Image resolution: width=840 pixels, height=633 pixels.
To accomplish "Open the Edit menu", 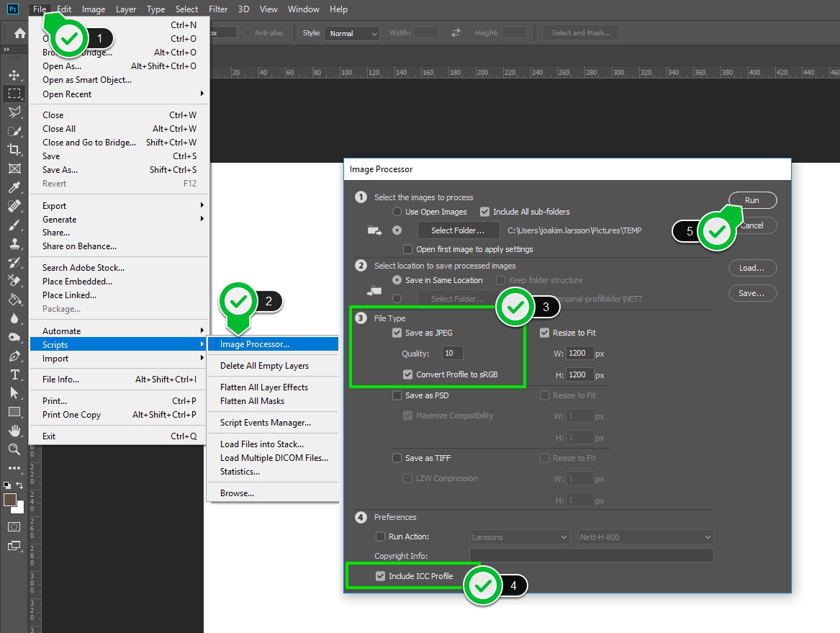I will click(64, 9).
